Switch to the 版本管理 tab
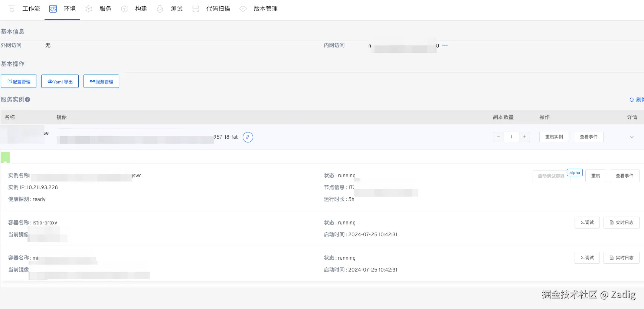Viewport: 644px width, 309px height. tap(266, 9)
